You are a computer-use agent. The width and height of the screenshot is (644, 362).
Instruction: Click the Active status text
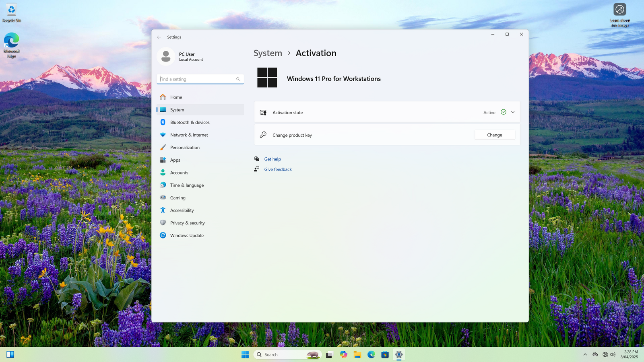(489, 113)
